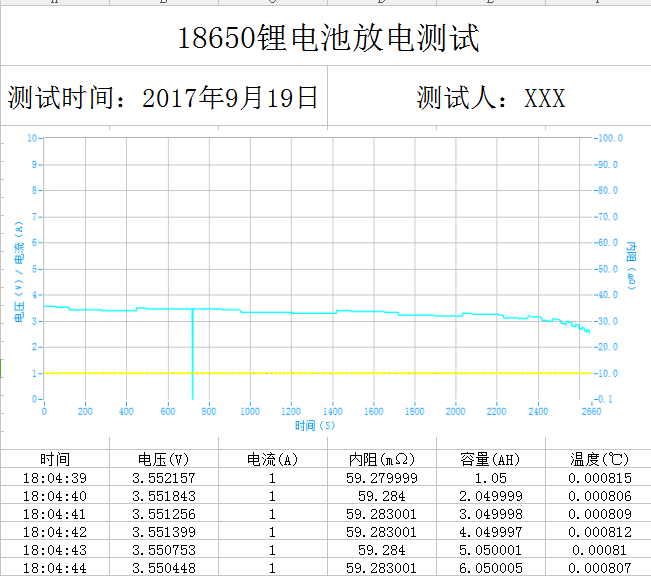The height and width of the screenshot is (576, 651).
Task: Select temperature value 0.000806
Action: (x=598, y=495)
